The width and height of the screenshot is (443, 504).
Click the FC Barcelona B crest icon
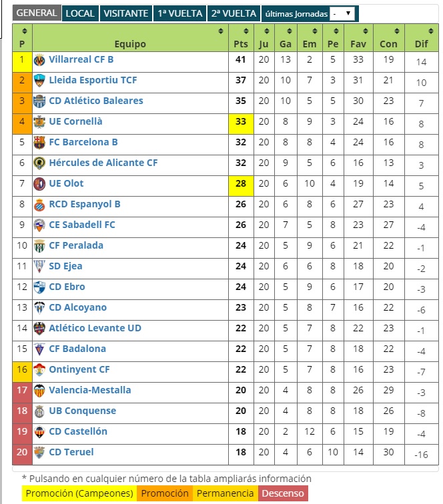(39, 143)
